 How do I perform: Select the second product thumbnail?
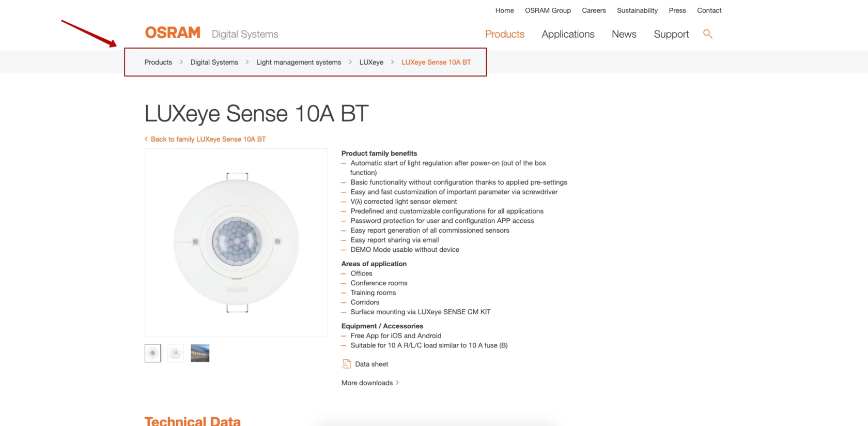176,353
